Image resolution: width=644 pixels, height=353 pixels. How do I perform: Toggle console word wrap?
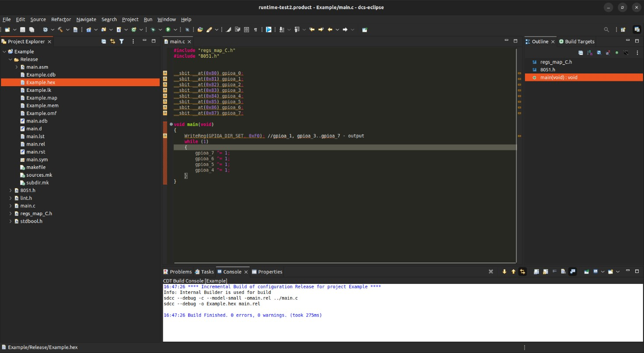[554, 272]
